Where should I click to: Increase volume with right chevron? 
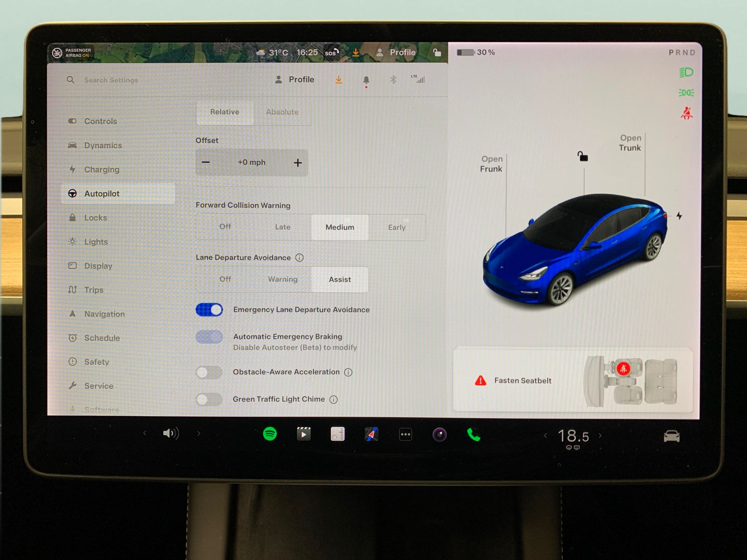click(x=199, y=433)
